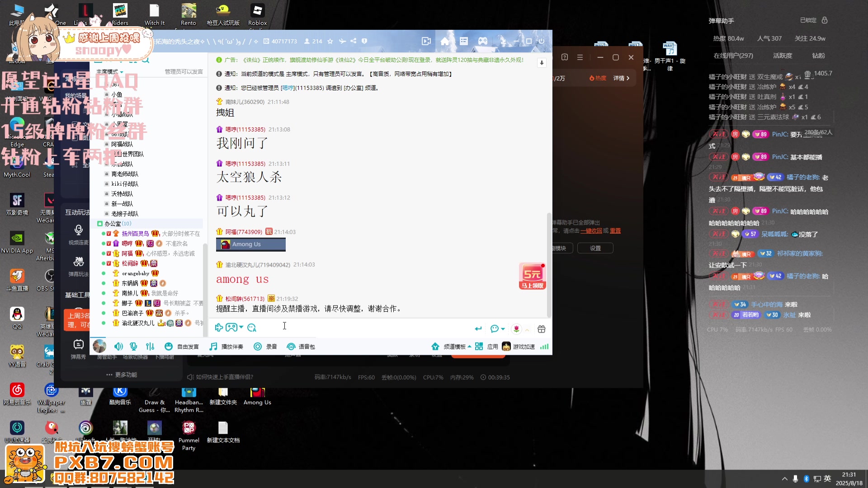Image resolution: width=868 pixels, height=488 pixels.
Task: Open 游戏加速 game accelerator
Action: pyautogui.click(x=519, y=347)
